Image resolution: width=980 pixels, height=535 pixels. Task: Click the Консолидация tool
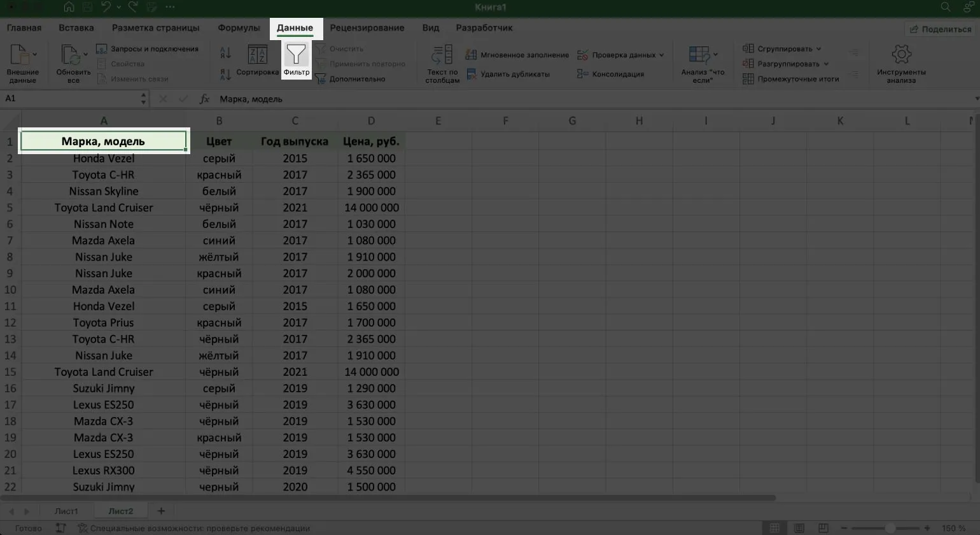[x=610, y=75]
